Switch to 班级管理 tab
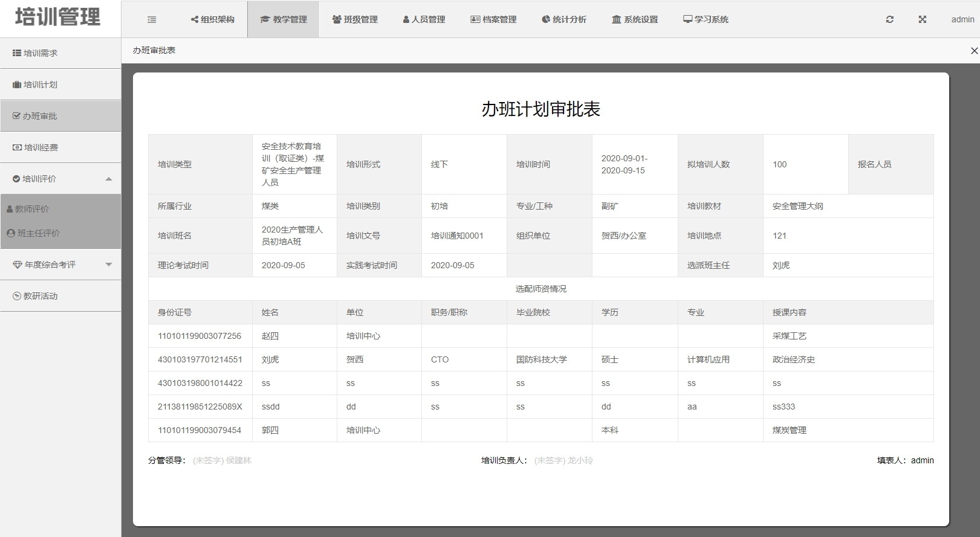The height and width of the screenshot is (537, 980). (355, 19)
